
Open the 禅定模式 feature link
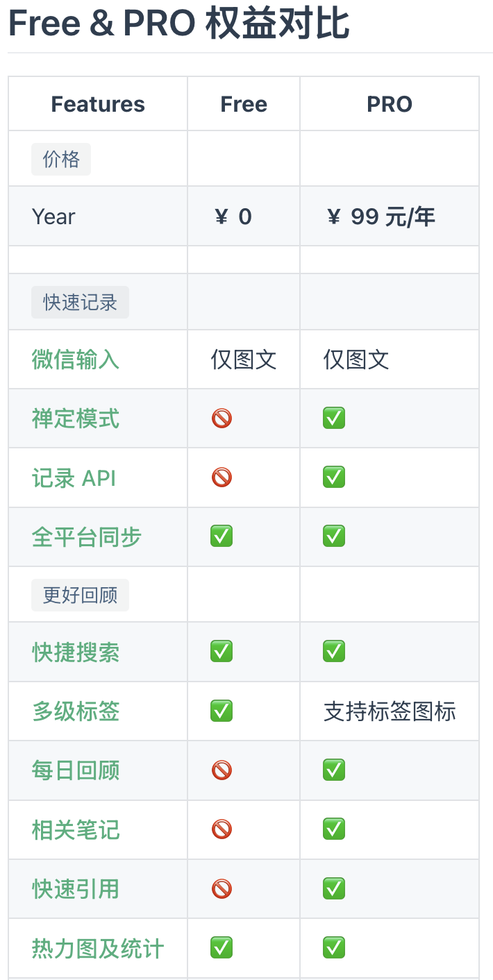coord(76,419)
